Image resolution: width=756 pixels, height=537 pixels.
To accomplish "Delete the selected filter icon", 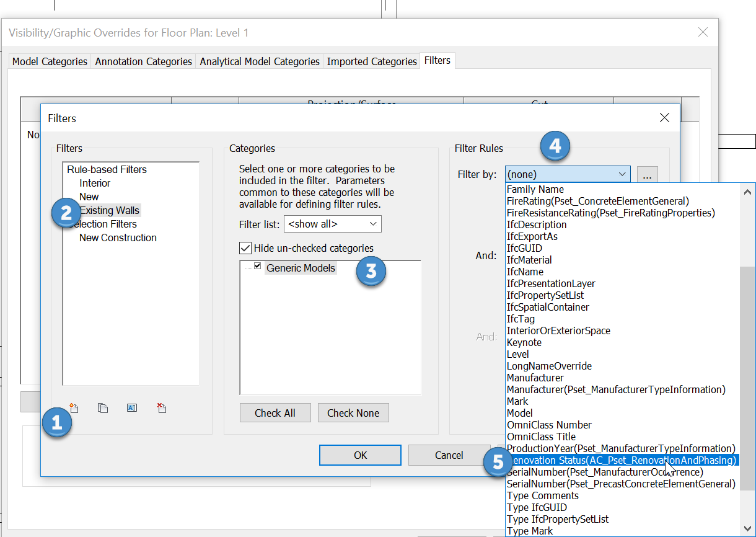I will pyautogui.click(x=161, y=408).
